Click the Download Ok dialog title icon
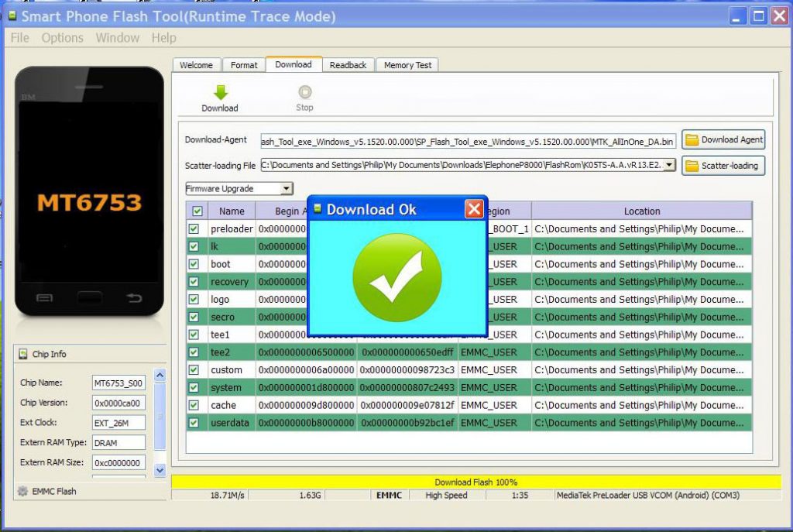 pyautogui.click(x=318, y=208)
